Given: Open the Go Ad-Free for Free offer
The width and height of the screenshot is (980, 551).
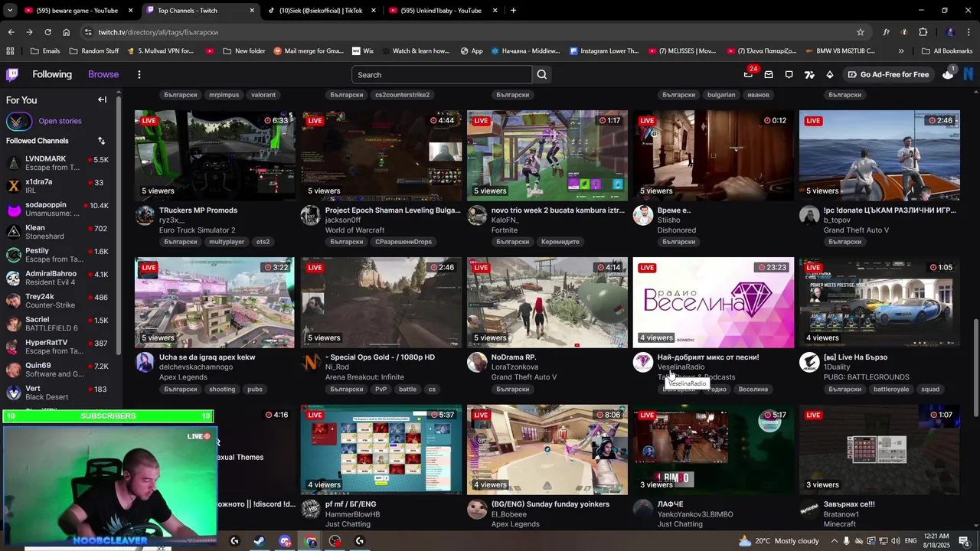Looking at the screenshot, I should tap(888, 74).
